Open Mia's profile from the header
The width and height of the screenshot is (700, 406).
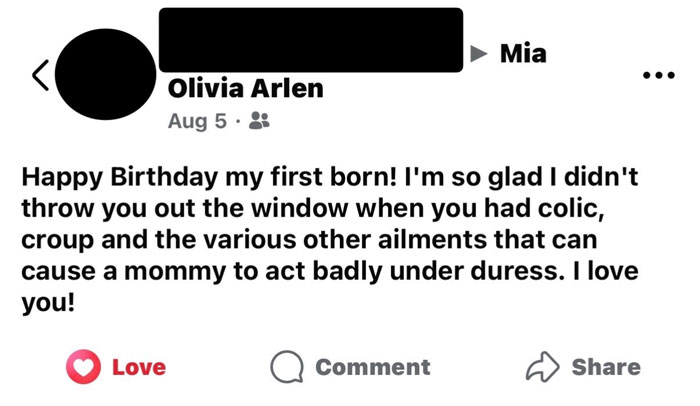(x=523, y=53)
